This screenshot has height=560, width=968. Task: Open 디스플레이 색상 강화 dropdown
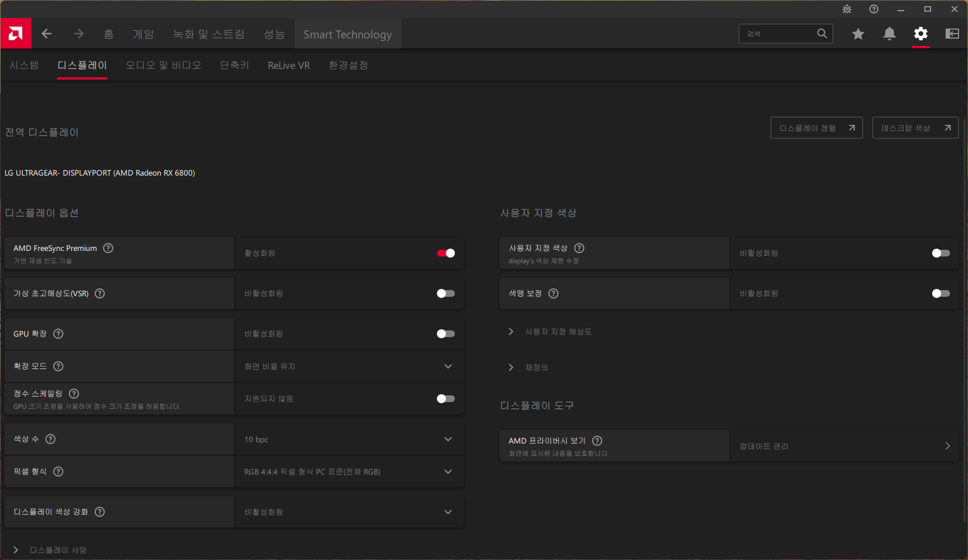[x=350, y=512]
